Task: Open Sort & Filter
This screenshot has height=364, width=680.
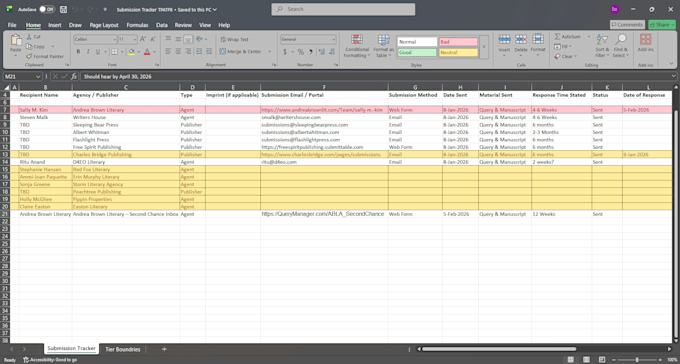Action: click(x=602, y=46)
